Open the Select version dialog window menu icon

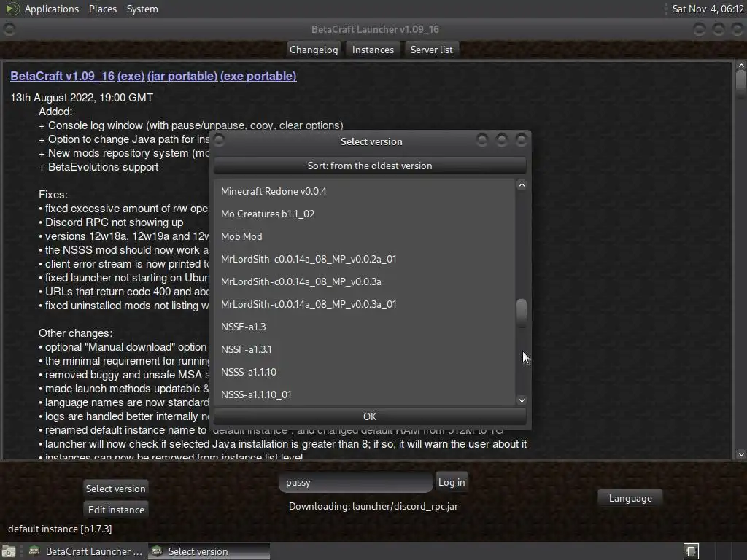coord(219,141)
